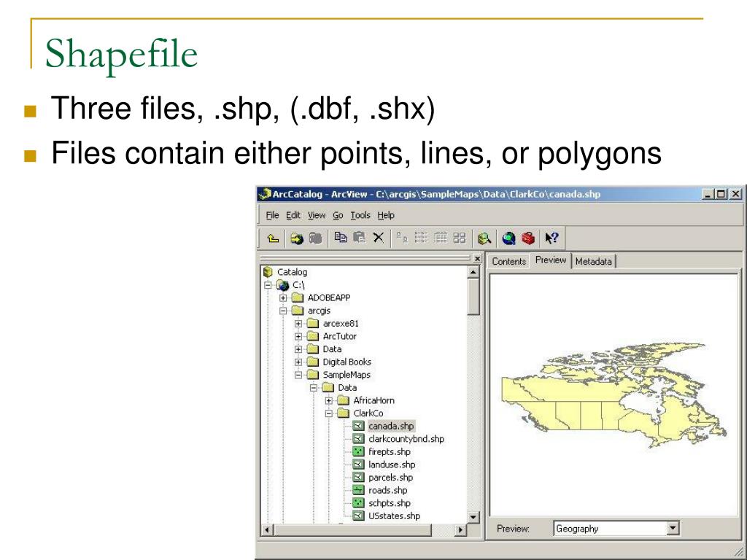The width and height of the screenshot is (747, 560).
Task: Switch to Details view icon
Action: pos(441,238)
